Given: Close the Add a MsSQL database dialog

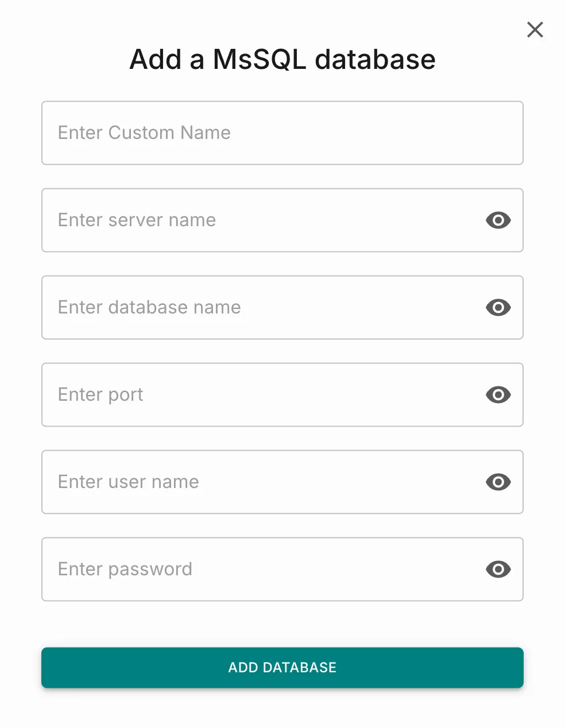Looking at the screenshot, I should click(x=535, y=30).
